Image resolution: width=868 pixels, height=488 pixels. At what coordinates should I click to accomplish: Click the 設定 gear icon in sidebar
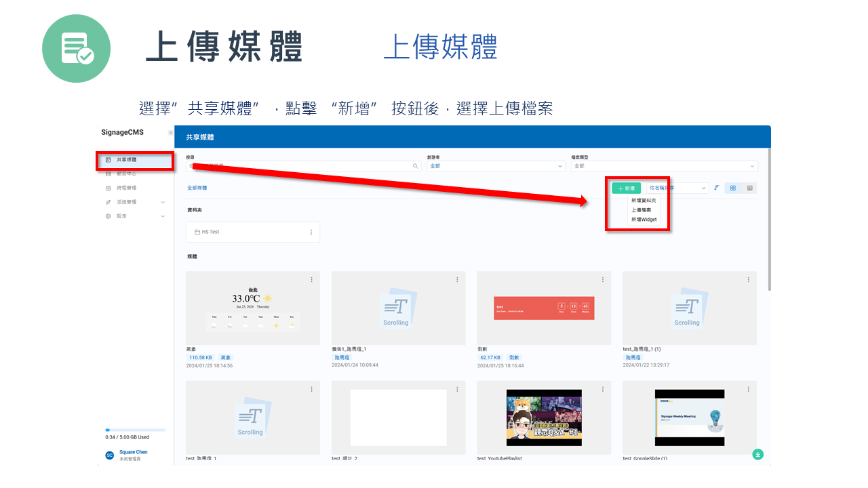point(108,216)
